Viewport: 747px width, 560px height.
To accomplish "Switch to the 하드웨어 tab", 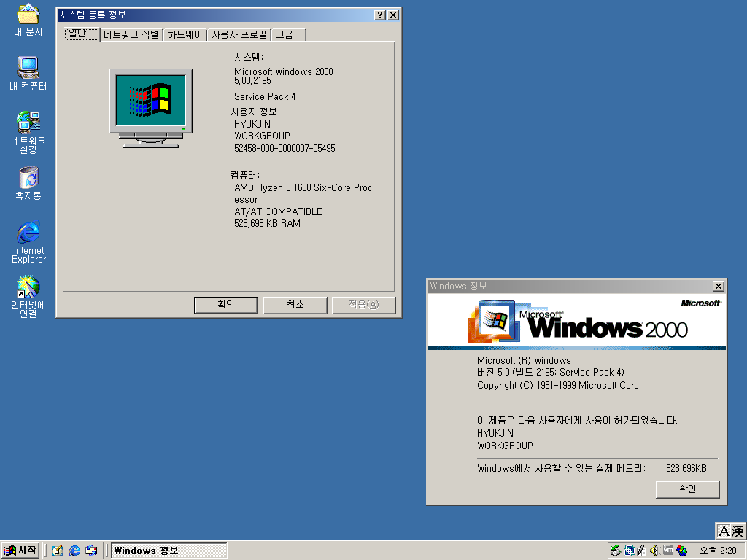I will click(185, 35).
